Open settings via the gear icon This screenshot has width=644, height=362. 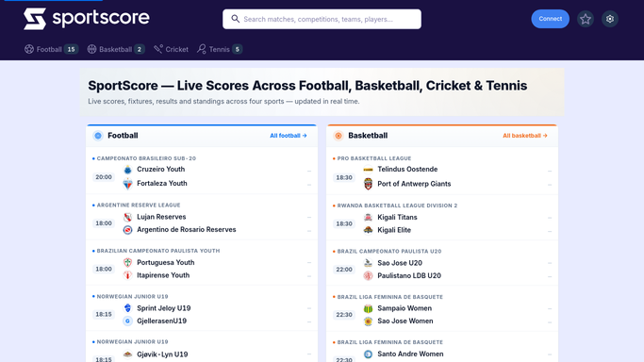[x=610, y=19]
